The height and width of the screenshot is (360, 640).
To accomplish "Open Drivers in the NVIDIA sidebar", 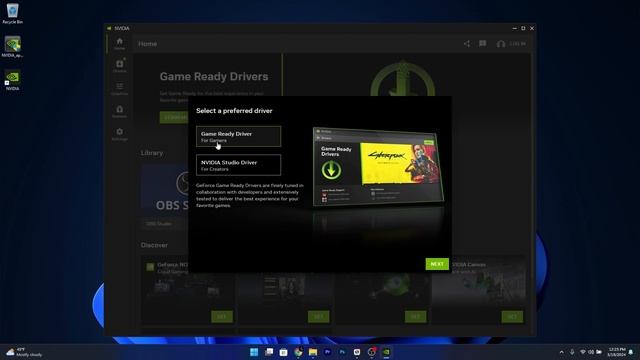I will (120, 66).
